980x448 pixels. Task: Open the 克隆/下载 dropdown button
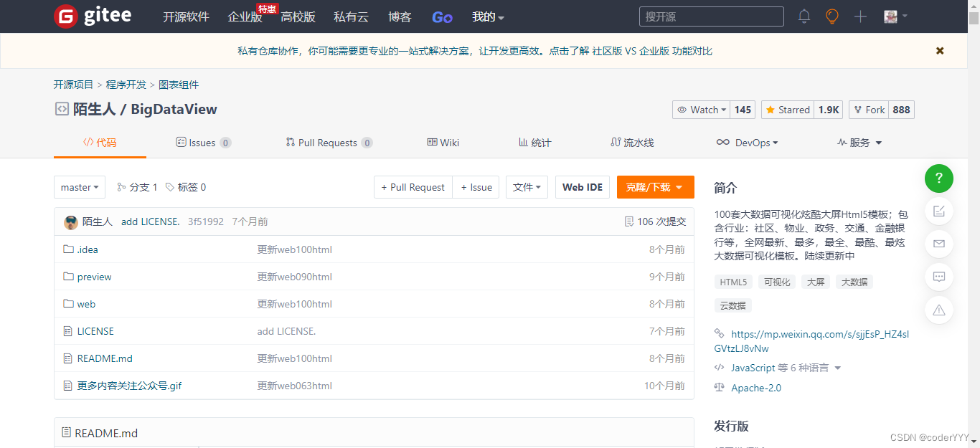tap(656, 187)
